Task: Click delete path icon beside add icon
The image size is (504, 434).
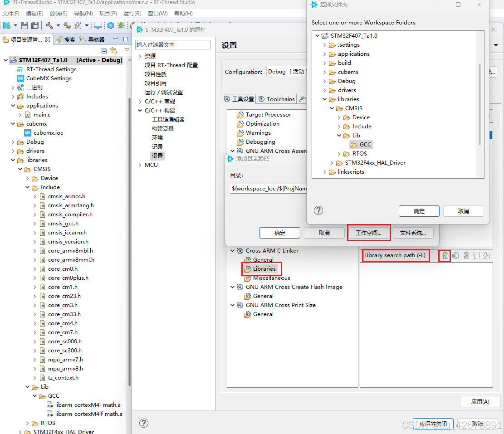Action: pos(456,255)
